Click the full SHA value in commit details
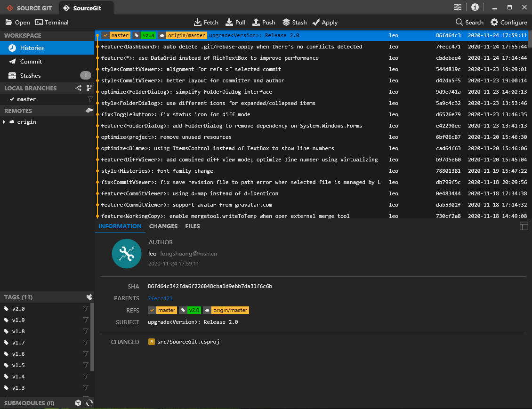This screenshot has height=409, width=532. [x=210, y=286]
